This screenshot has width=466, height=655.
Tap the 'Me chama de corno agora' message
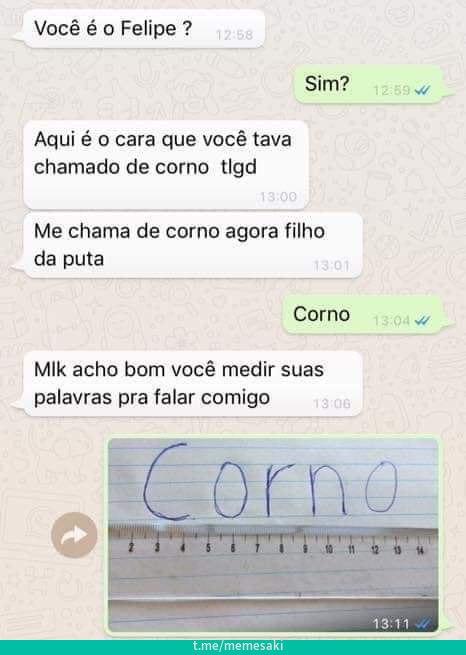pyautogui.click(x=192, y=245)
